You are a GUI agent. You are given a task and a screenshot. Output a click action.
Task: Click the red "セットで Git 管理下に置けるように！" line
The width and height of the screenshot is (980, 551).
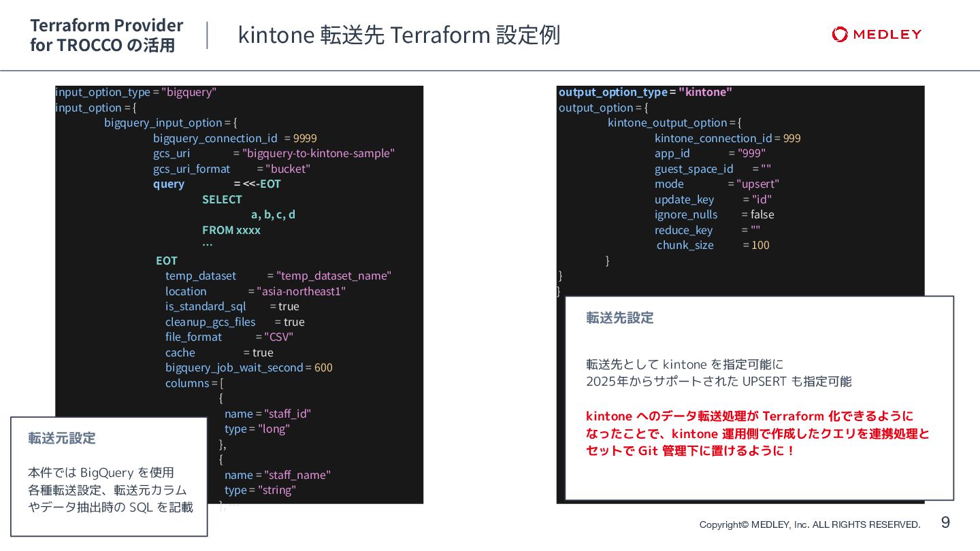pyautogui.click(x=689, y=450)
